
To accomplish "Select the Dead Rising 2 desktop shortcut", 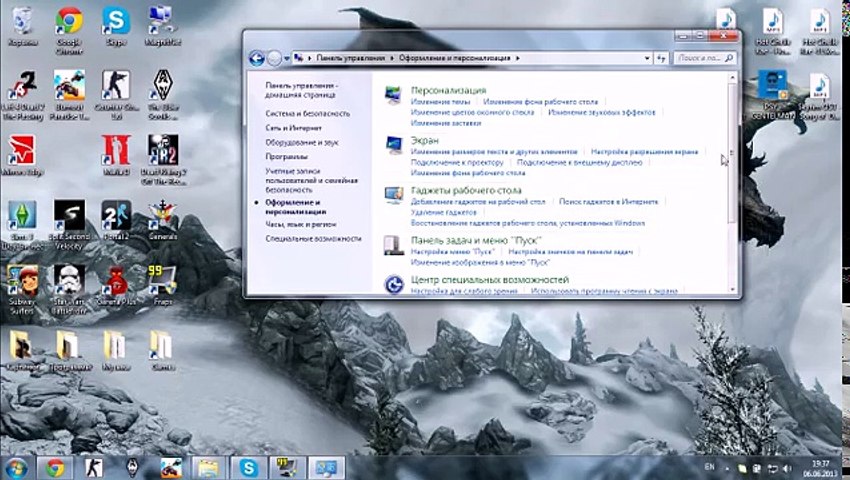I will point(163,160).
